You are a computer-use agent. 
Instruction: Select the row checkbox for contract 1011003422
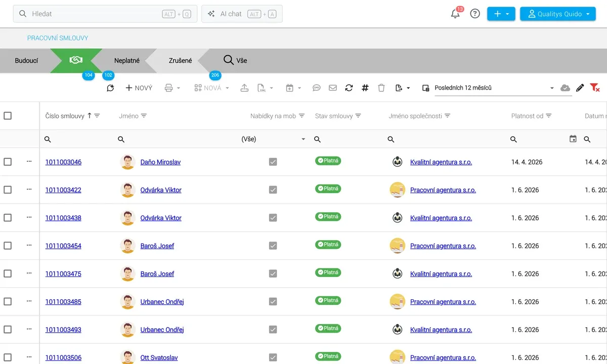click(x=8, y=190)
